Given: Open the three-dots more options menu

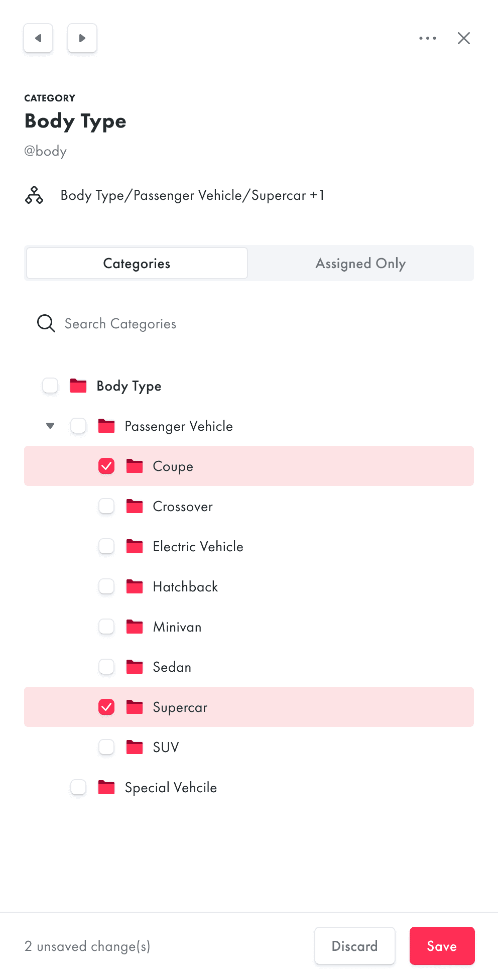Looking at the screenshot, I should click(x=428, y=38).
